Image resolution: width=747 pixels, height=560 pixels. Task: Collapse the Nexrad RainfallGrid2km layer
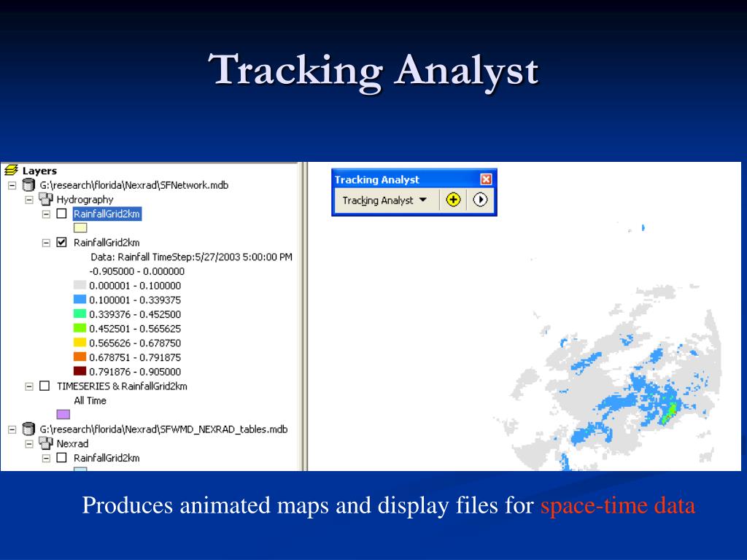(x=46, y=458)
